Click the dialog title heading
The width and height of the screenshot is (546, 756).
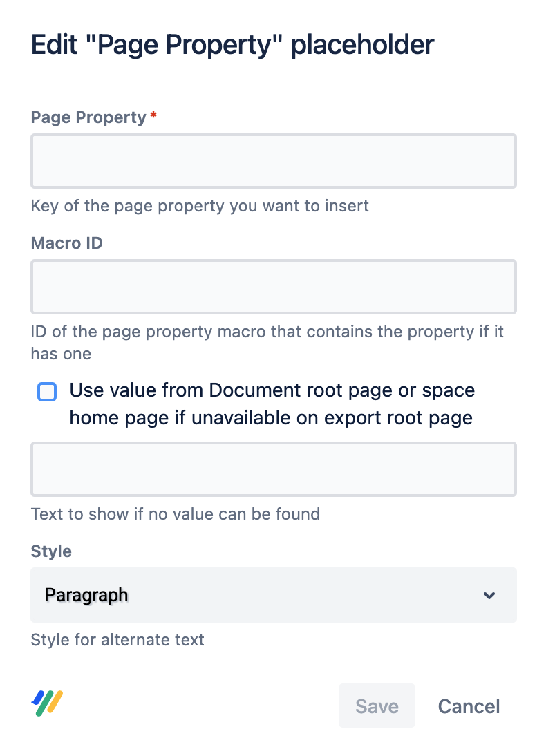(x=233, y=45)
